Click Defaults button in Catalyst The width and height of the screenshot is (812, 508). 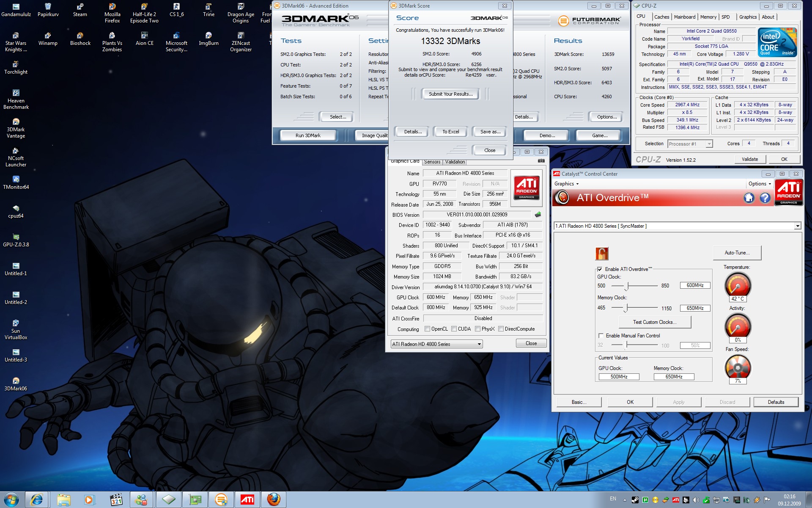tap(776, 402)
